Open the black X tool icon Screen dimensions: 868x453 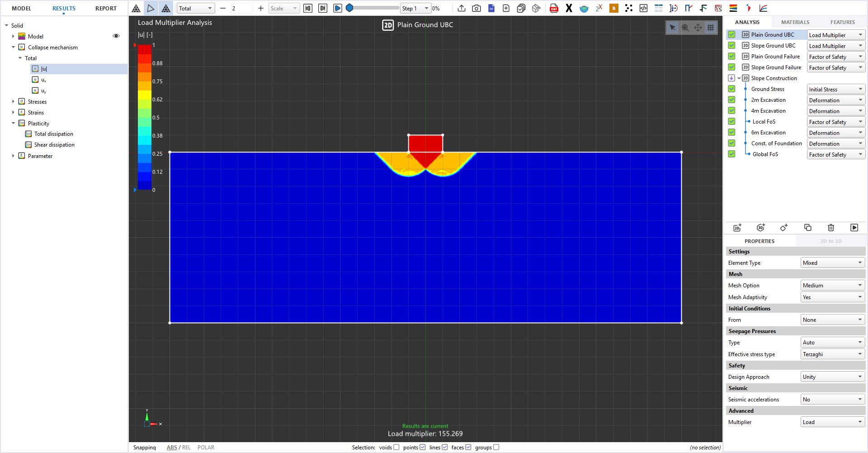point(569,8)
